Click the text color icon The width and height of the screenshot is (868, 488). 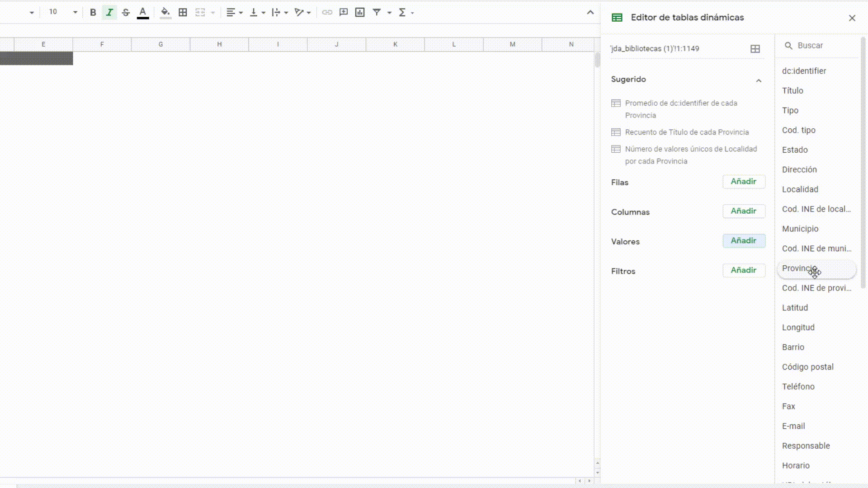click(143, 13)
